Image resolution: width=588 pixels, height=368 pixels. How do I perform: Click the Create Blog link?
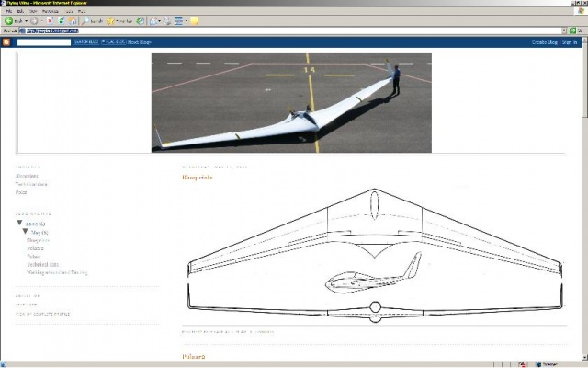click(x=545, y=42)
